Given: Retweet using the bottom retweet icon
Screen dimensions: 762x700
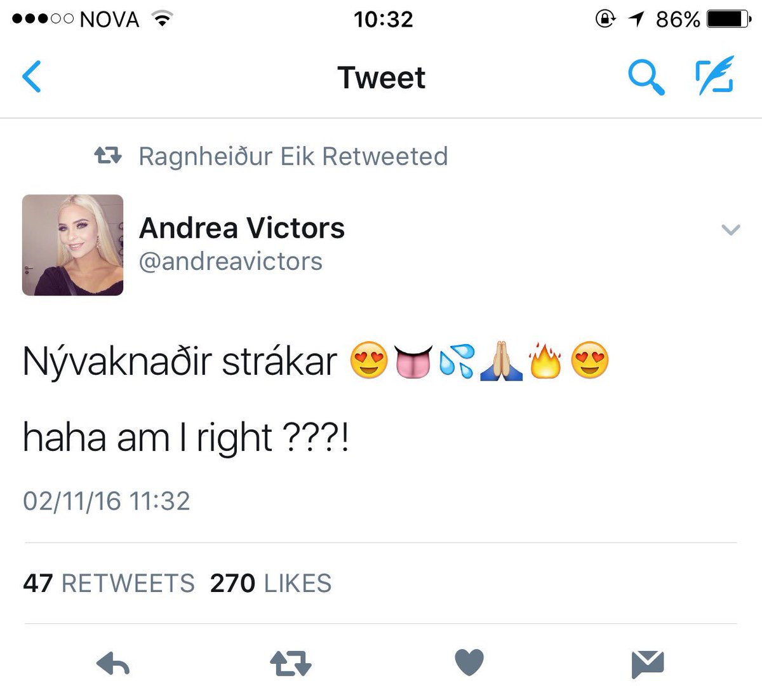Looking at the screenshot, I should 291,663.
